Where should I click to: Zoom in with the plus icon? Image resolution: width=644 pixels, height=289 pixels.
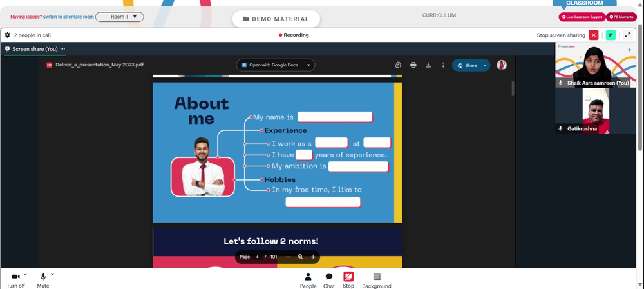click(x=313, y=257)
